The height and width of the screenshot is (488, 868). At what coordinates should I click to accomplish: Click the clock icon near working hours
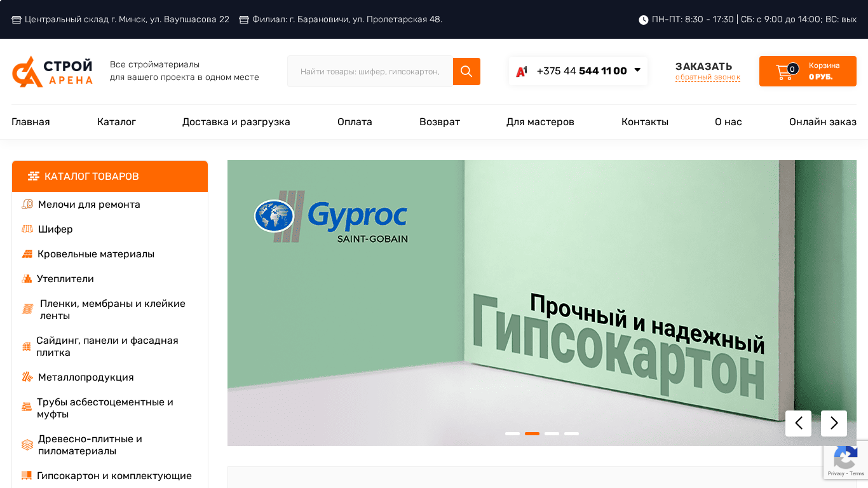(x=644, y=20)
